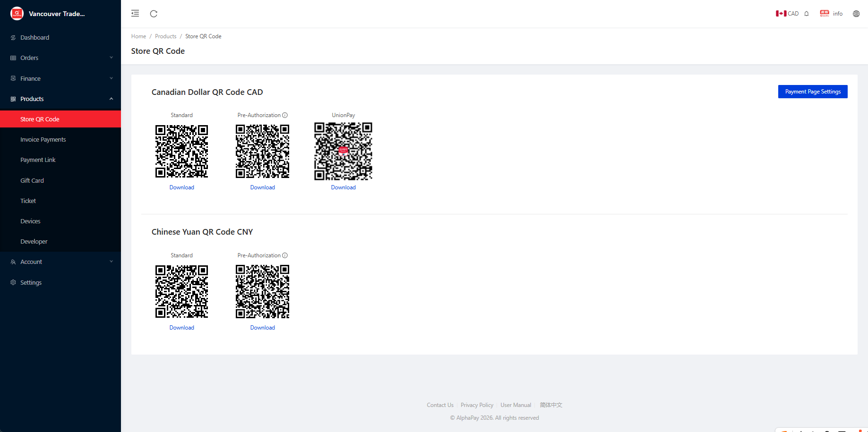Download the UnionPay QR code
The image size is (868, 432).
pyautogui.click(x=343, y=187)
